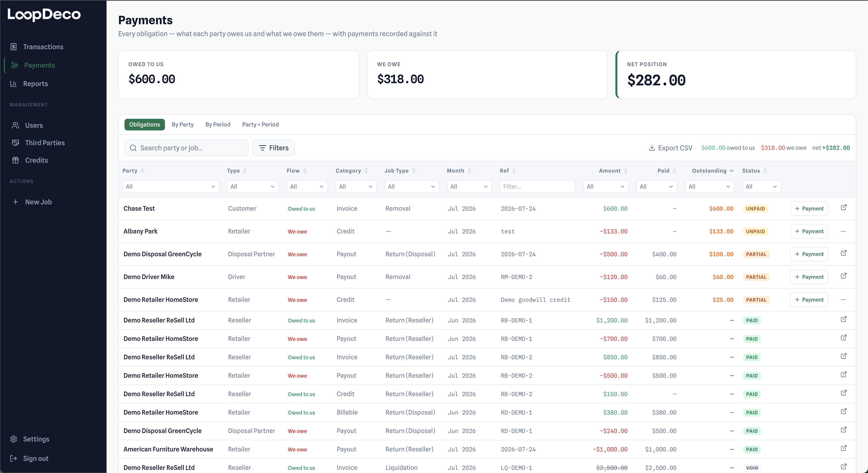The height and width of the screenshot is (473, 868).
Task: Open the Job Type filter dropdown
Action: coord(412,187)
